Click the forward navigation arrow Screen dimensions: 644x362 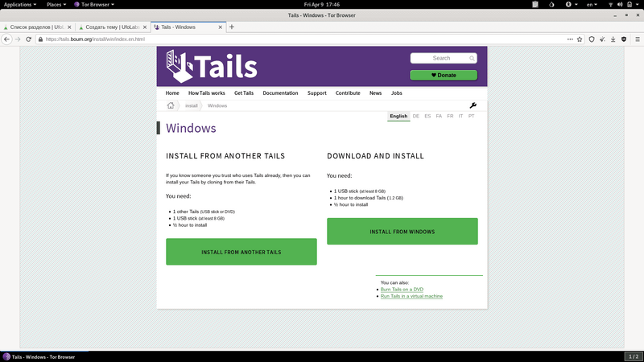18,39
